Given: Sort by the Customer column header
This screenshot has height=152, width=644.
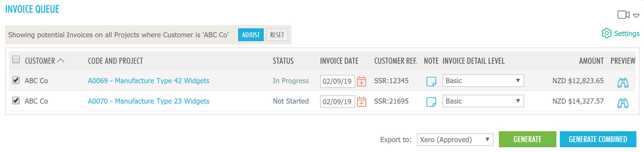Looking at the screenshot, I should pyautogui.click(x=40, y=61).
